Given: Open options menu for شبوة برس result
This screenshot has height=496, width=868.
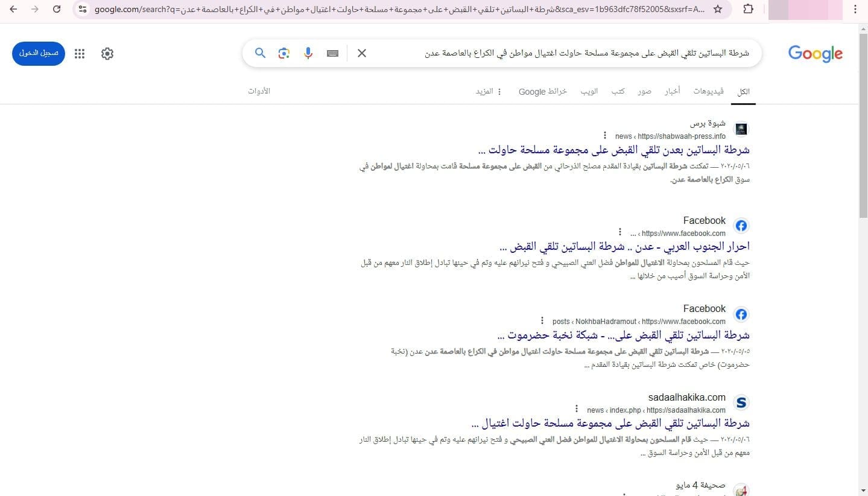Looking at the screenshot, I should pos(605,136).
